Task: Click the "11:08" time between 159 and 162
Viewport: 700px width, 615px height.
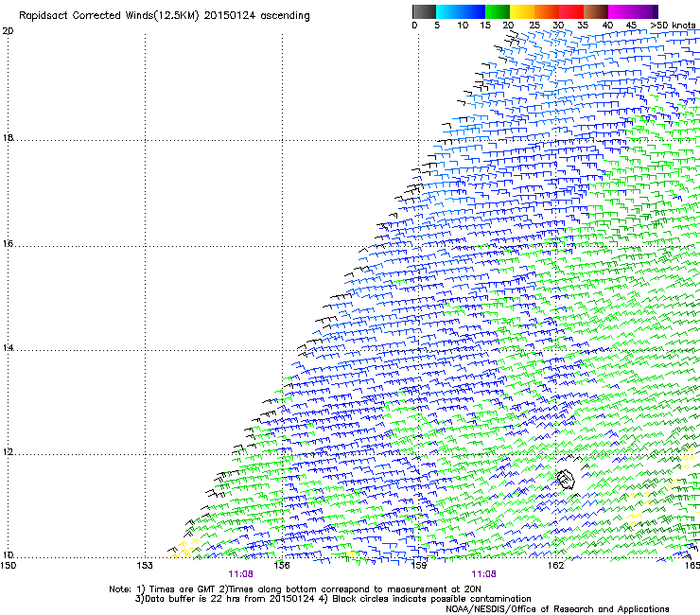Action: (484, 574)
